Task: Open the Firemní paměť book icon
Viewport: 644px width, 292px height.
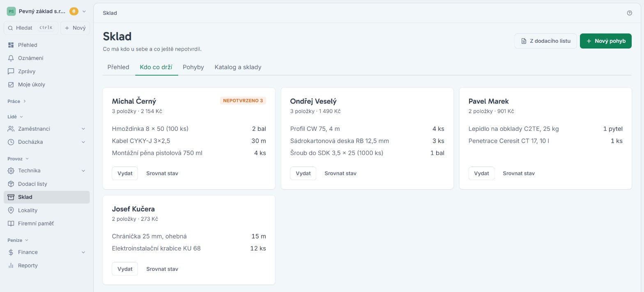Action: (11, 223)
